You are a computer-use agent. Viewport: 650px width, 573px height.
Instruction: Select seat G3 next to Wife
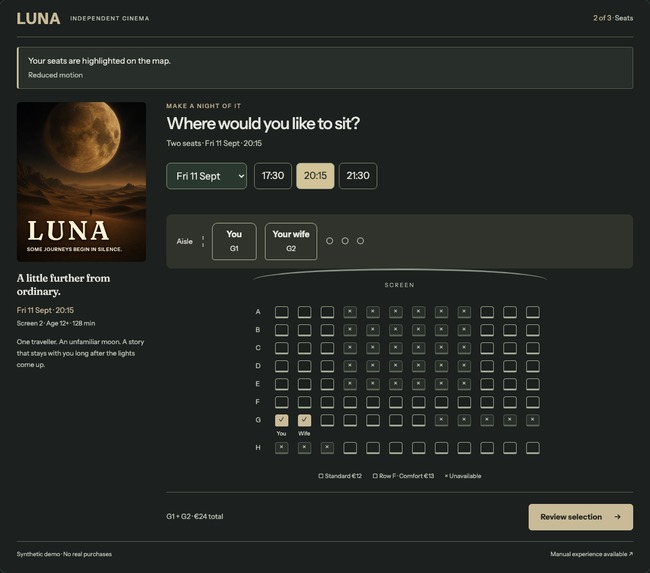click(x=327, y=420)
